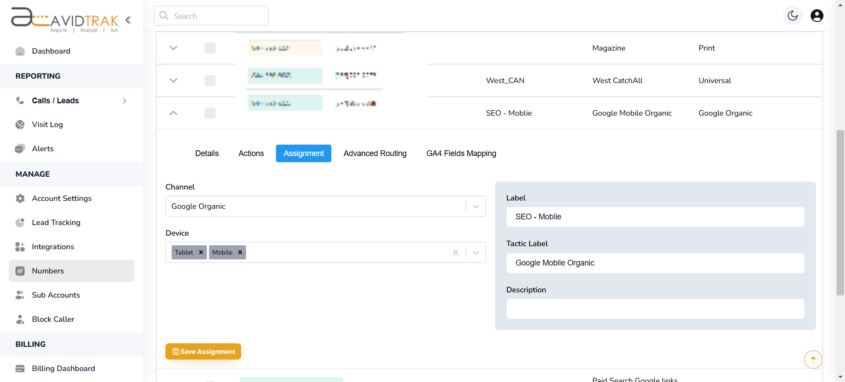Click Google Organic value in Channel field
The height and width of the screenshot is (382, 845).
(x=198, y=206)
